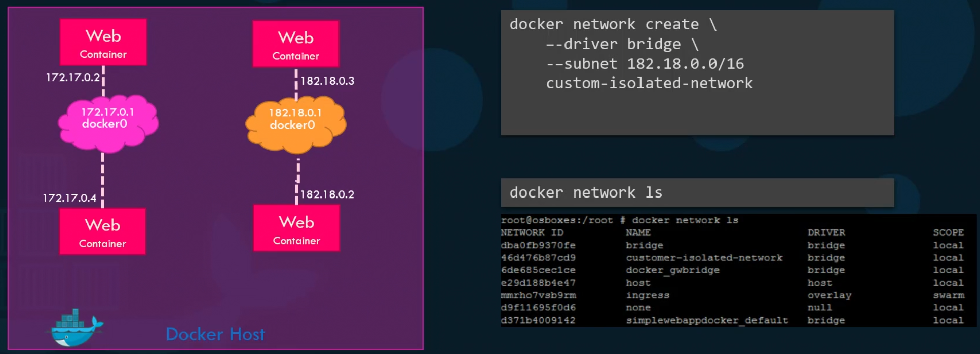Click the 'bridge' name in the dba0fb9370fe row
980x354 pixels.
click(x=645, y=245)
